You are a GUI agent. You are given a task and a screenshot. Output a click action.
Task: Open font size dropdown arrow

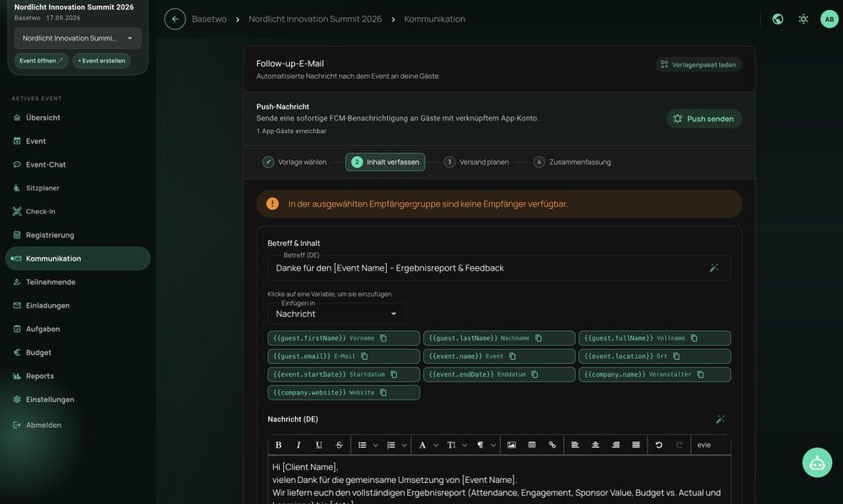(464, 445)
